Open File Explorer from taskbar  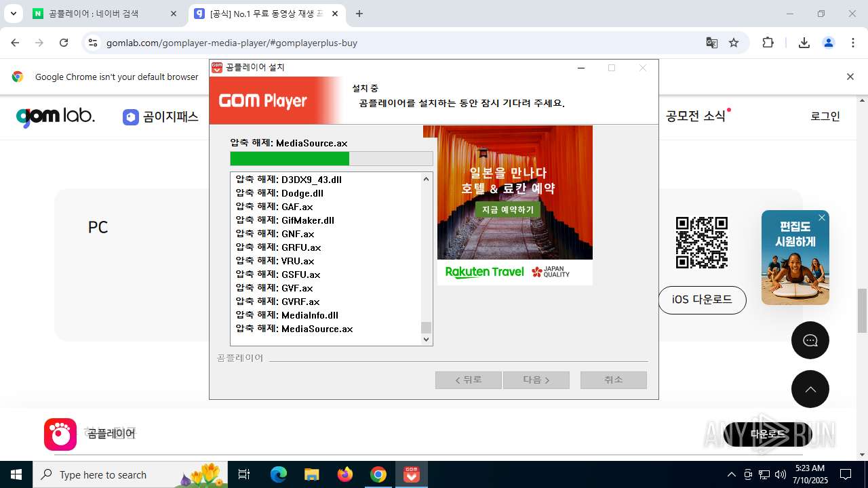click(312, 474)
